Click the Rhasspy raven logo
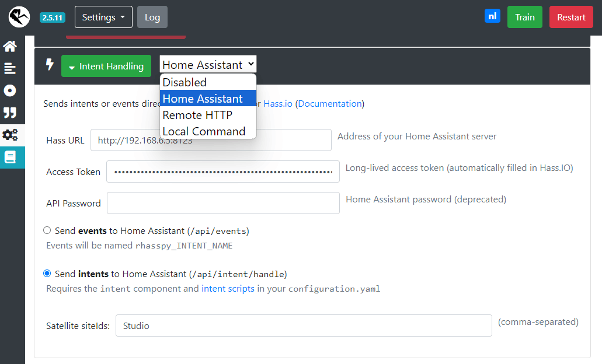Screen dimensions: 602x364 (x=19, y=17)
